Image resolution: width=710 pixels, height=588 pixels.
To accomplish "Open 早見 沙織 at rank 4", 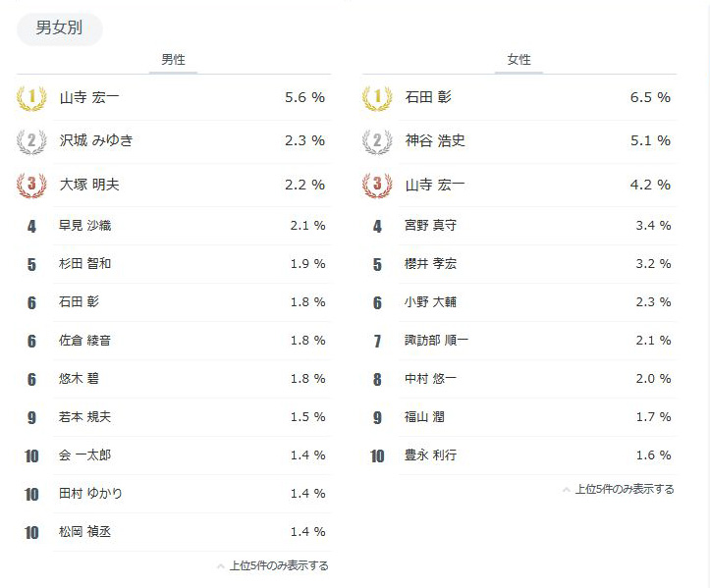I will [85, 226].
